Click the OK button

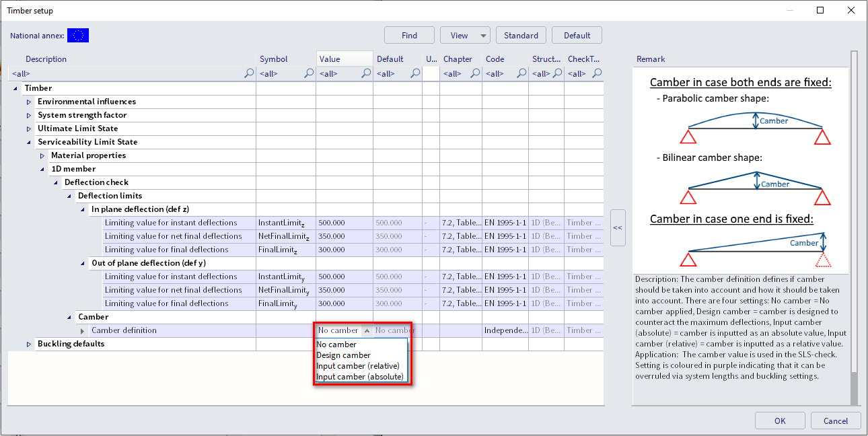[x=779, y=421]
